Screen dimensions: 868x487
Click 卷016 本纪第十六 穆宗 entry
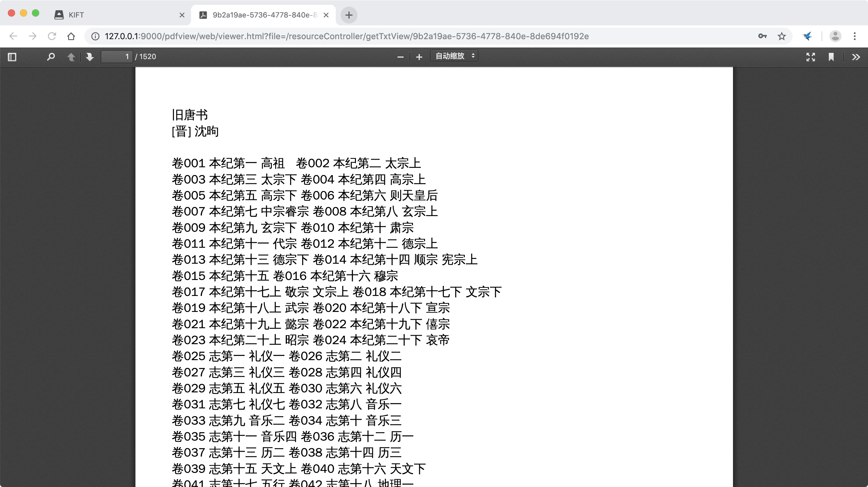pyautogui.click(x=336, y=276)
